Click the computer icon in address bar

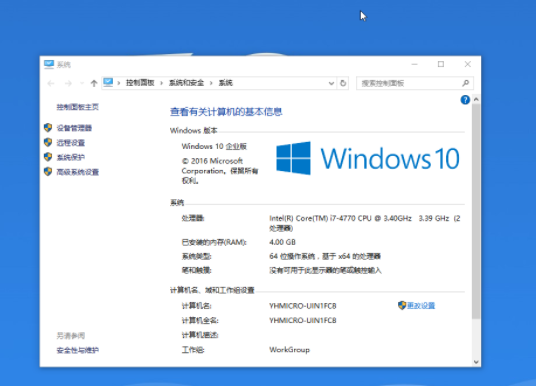[x=108, y=82]
